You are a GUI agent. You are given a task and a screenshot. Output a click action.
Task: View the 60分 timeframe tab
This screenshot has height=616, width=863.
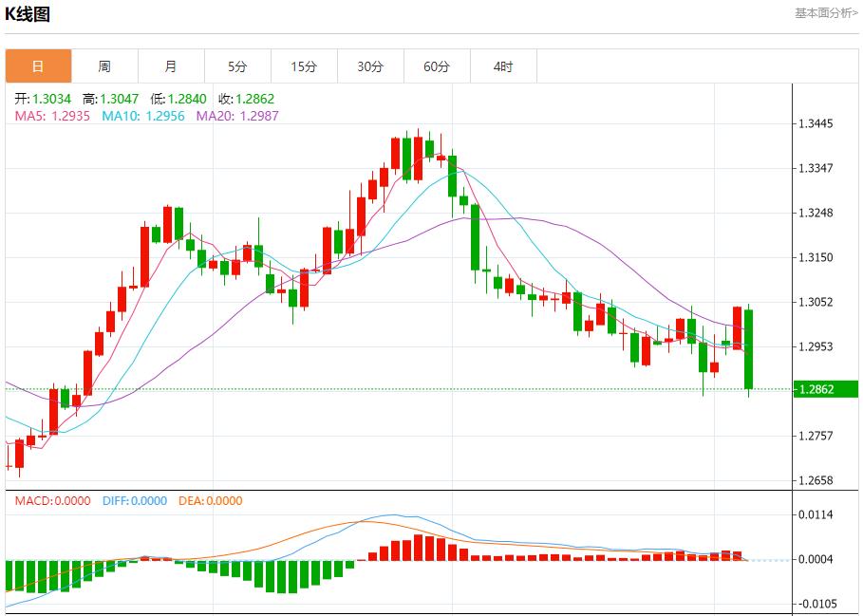tap(437, 66)
